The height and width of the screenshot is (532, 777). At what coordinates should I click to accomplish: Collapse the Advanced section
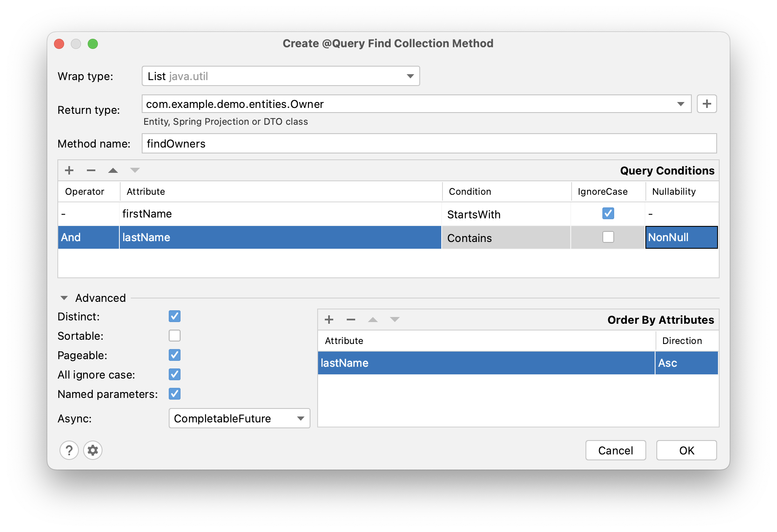[x=64, y=298]
